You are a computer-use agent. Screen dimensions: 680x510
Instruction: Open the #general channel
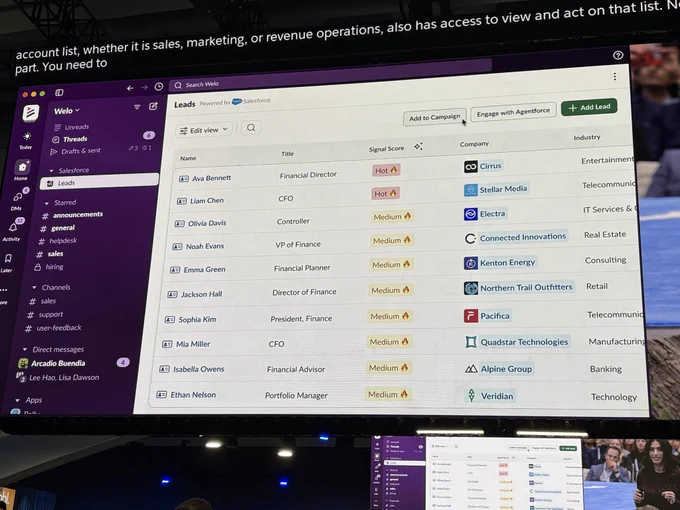[57, 228]
